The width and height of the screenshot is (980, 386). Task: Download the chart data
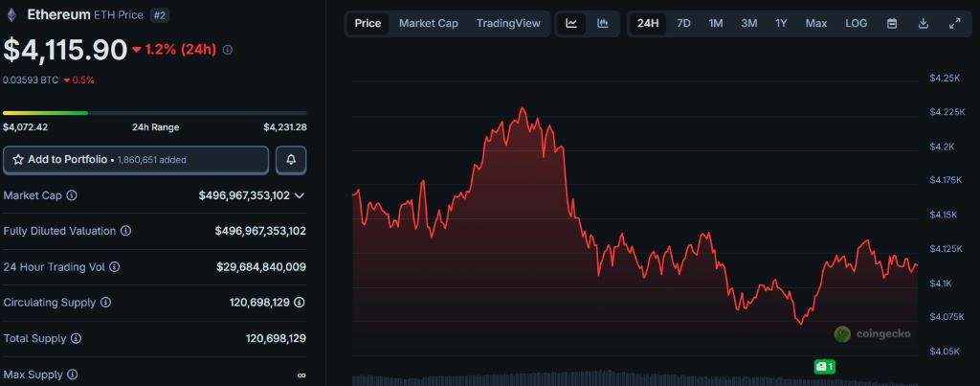(x=923, y=23)
